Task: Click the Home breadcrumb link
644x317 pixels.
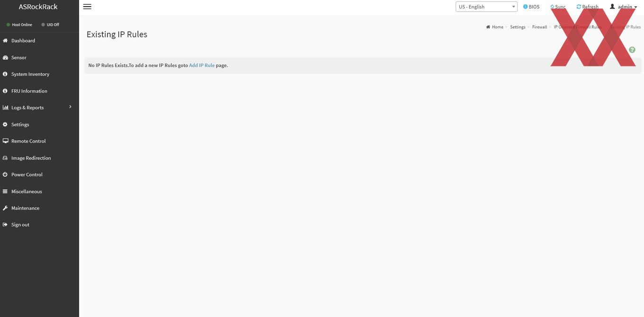Action: click(x=498, y=27)
